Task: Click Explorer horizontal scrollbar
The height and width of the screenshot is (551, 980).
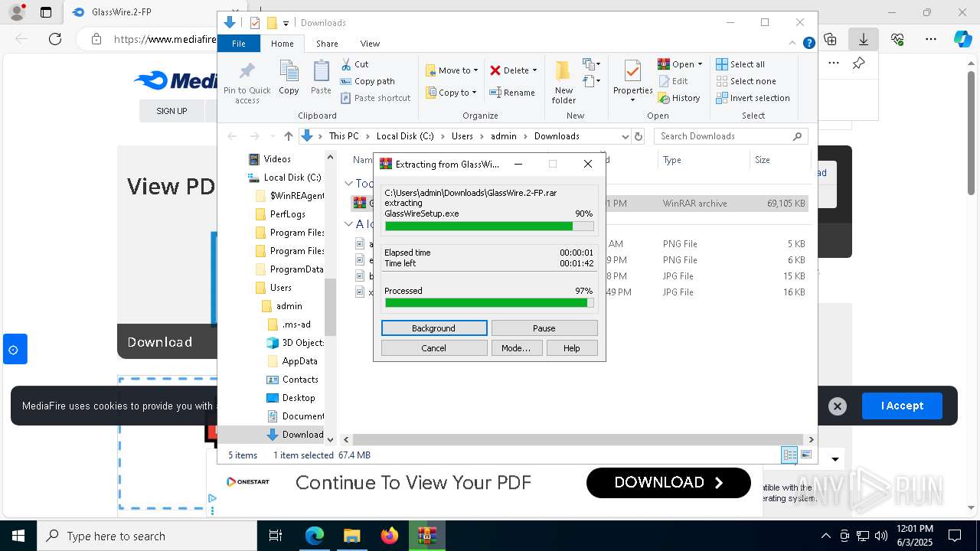Action: pos(578,439)
